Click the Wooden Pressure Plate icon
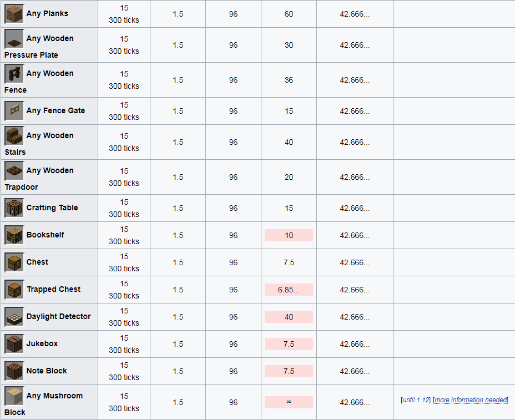The image size is (515, 420). pos(14,39)
